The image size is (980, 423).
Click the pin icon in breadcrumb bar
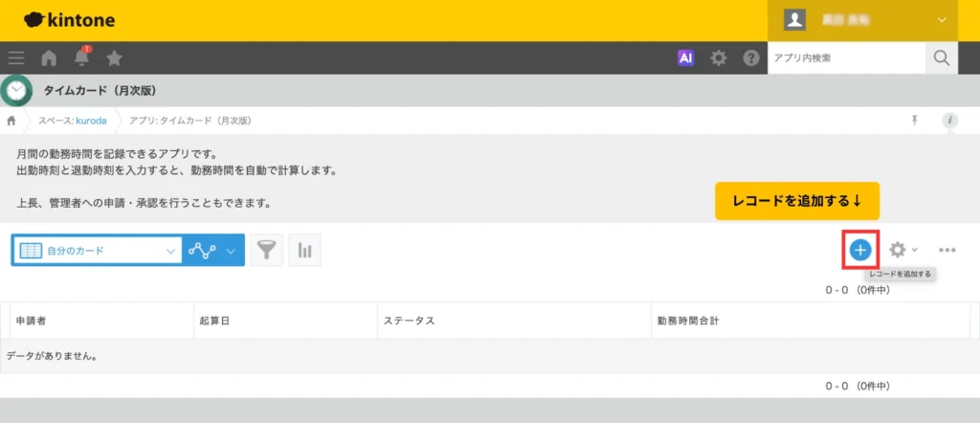pos(914,121)
